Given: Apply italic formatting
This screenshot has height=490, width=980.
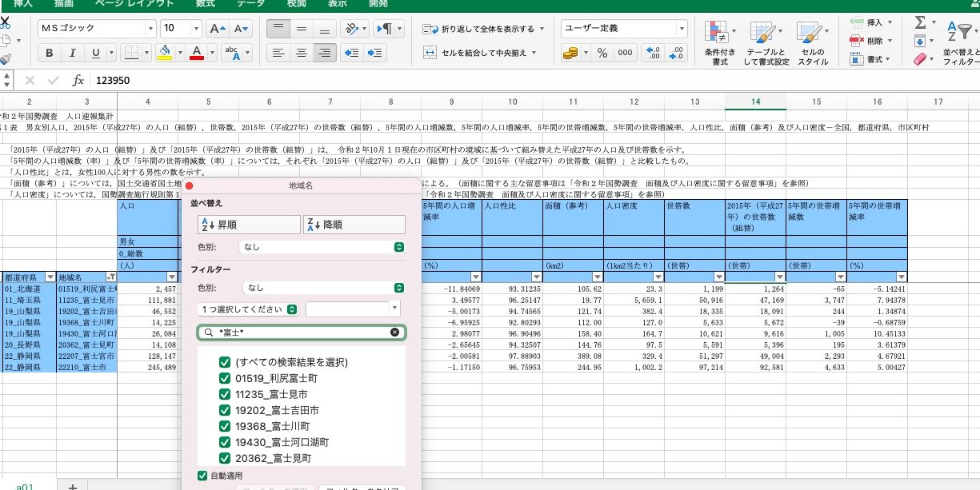Looking at the screenshot, I should pyautogui.click(x=73, y=54).
